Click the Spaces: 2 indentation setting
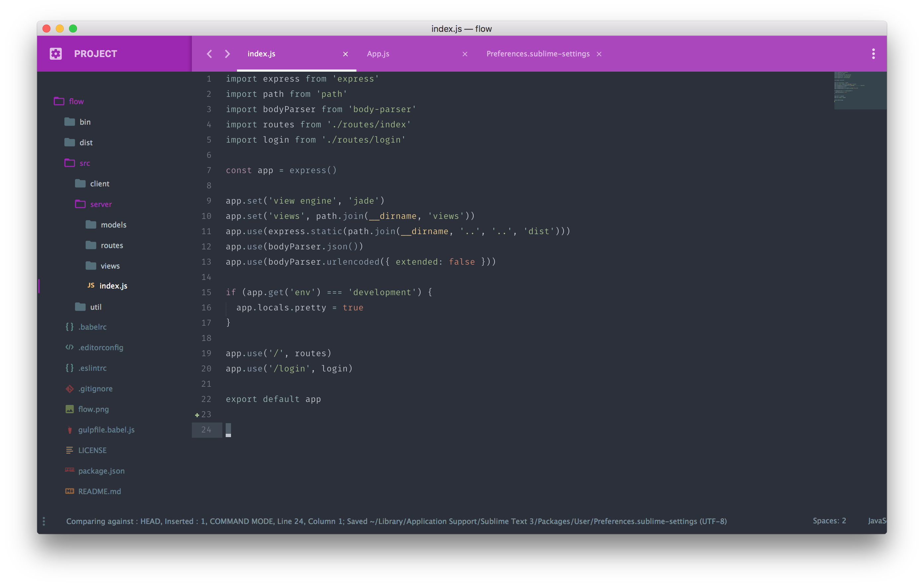Screen dimensions: 924x587 [829, 521]
